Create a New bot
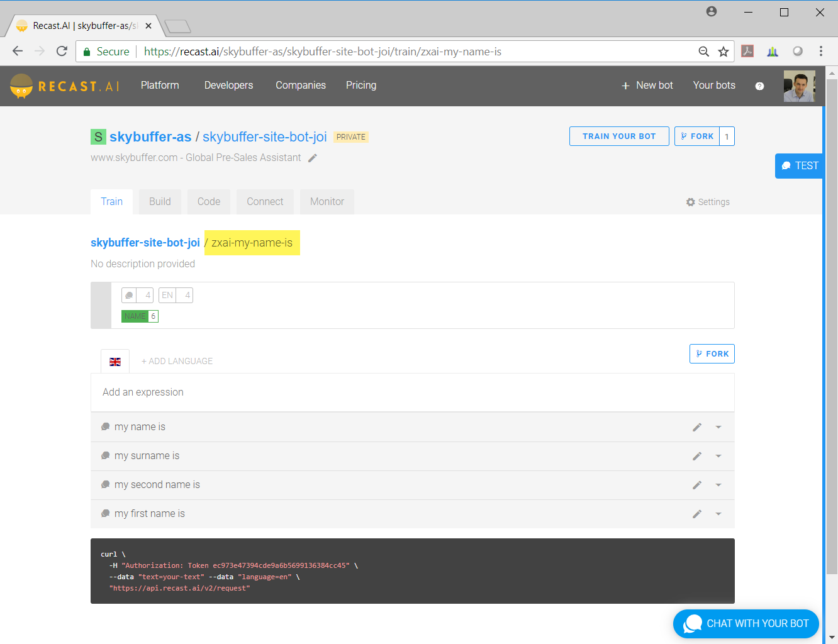Screen dimensions: 838x644 [647, 86]
